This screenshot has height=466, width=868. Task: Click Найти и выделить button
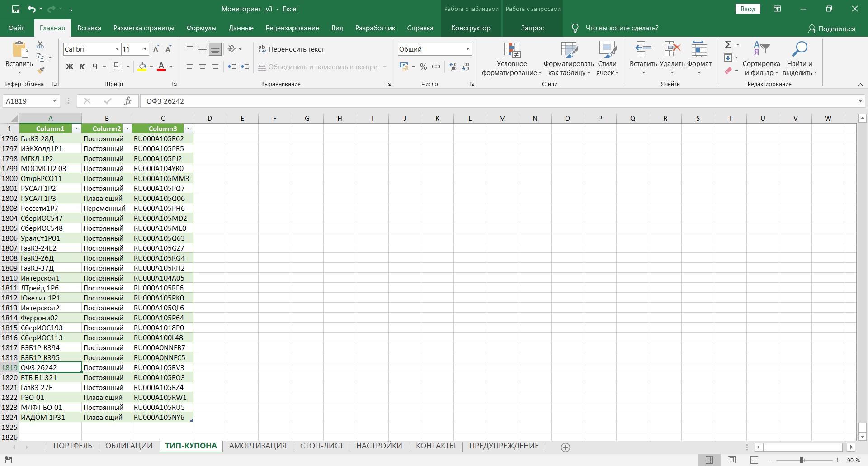800,59
